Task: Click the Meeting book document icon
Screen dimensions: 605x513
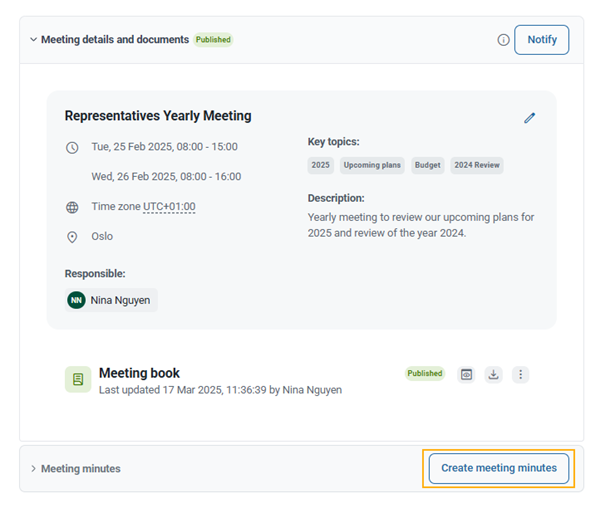Action: tap(78, 379)
